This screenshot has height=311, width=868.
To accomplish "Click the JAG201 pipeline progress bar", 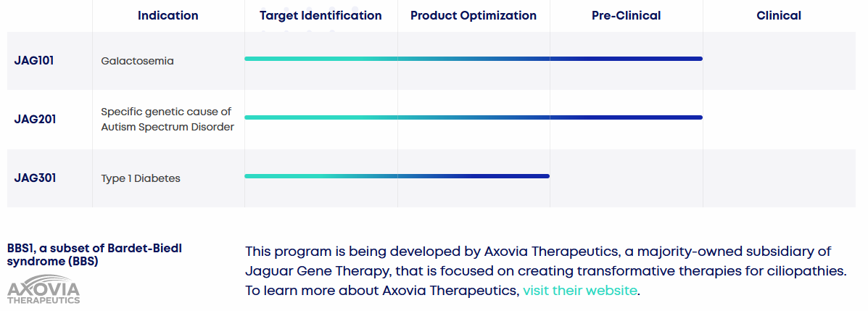I will (x=473, y=117).
